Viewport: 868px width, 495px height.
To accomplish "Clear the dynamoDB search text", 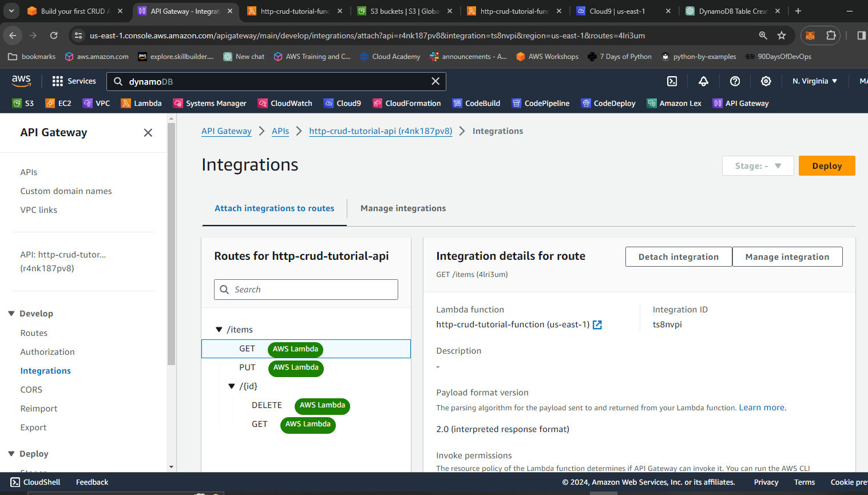I will coord(435,81).
